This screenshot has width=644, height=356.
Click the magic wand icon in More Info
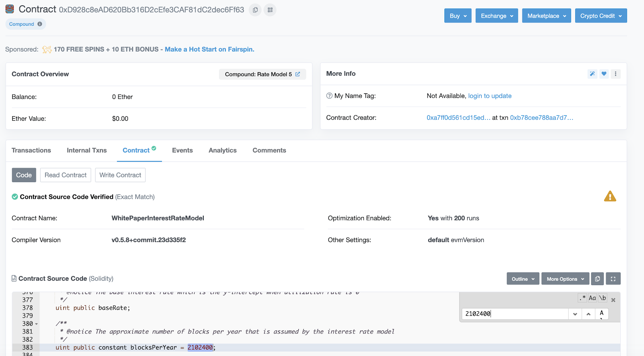[592, 74]
